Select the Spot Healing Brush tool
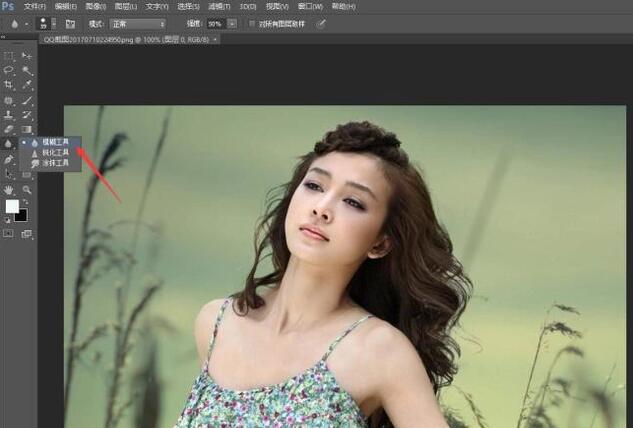The height and width of the screenshot is (428, 633). [8, 101]
